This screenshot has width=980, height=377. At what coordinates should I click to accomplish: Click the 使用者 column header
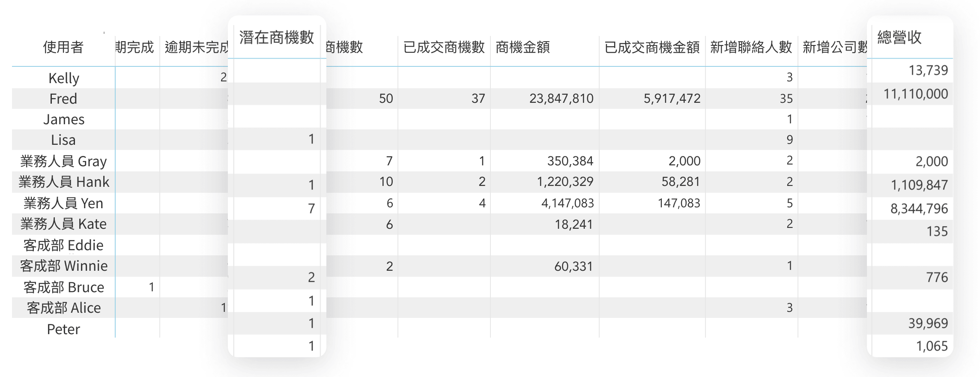63,47
